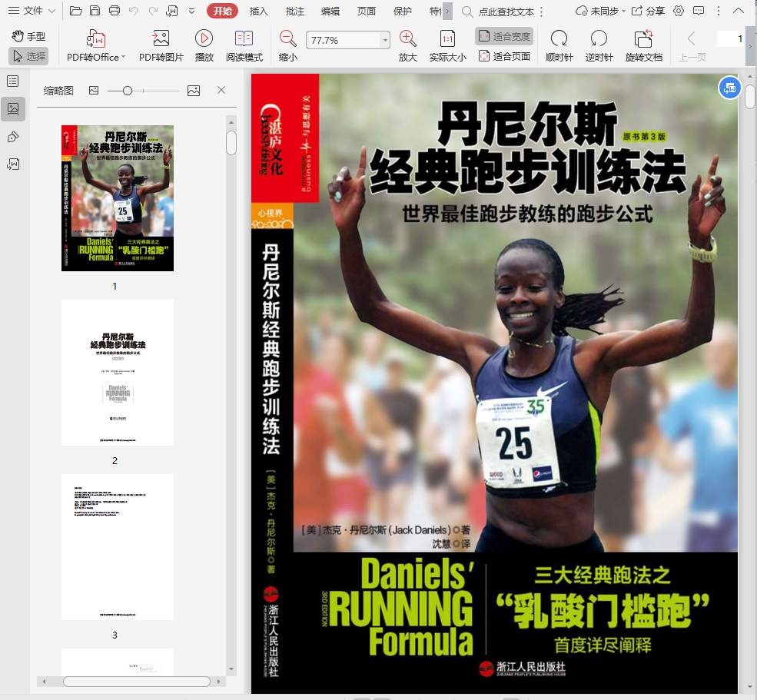This screenshot has width=757, height=700.
Task: Go to 上一页 previous page
Action: pyautogui.click(x=692, y=46)
